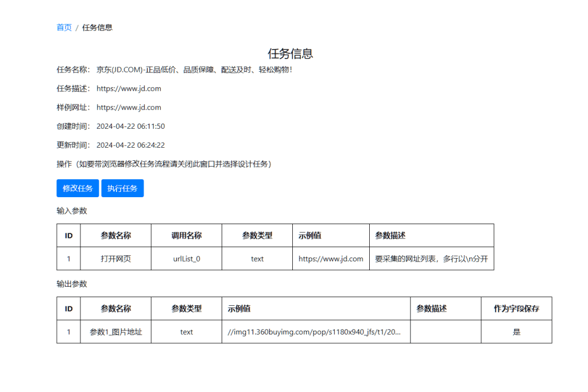Click the output table 参数描述 header

tap(446, 309)
